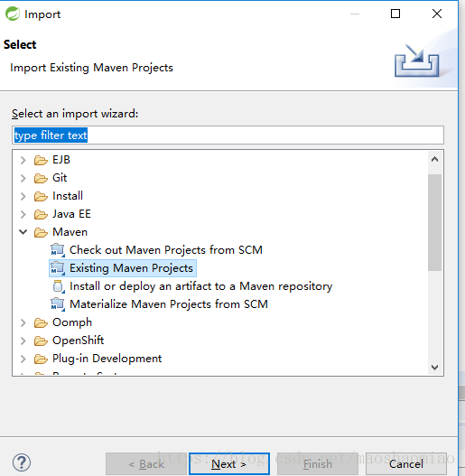
Task: Click the Install folder icon
Action: tap(41, 196)
